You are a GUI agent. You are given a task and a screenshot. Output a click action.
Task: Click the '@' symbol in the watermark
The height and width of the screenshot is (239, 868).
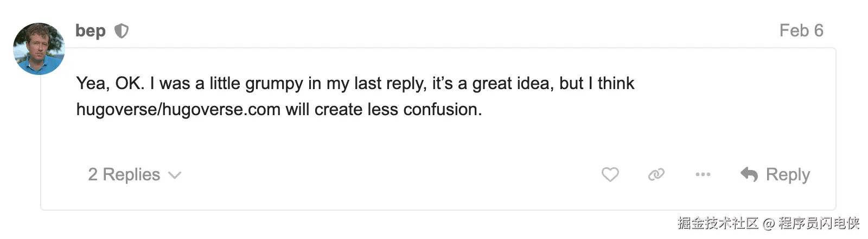pos(768,223)
